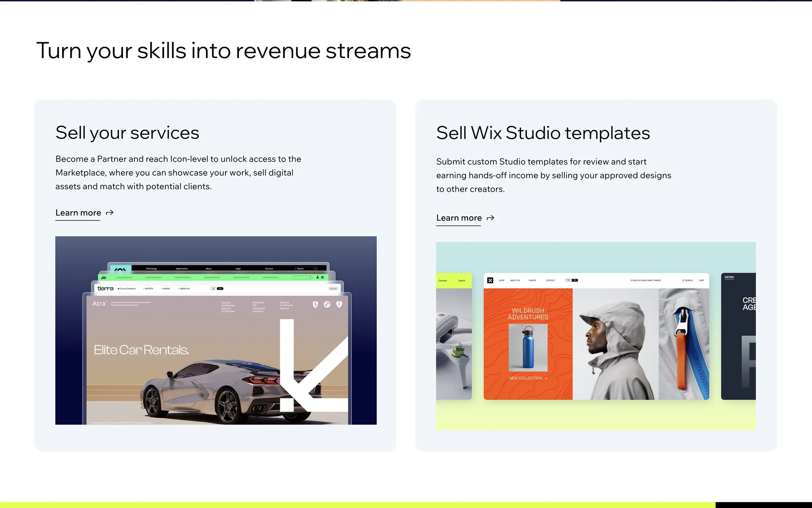Toggle the ES/EN language switch in tierra navbar
Viewport: 812px width, 508px height.
point(217,288)
